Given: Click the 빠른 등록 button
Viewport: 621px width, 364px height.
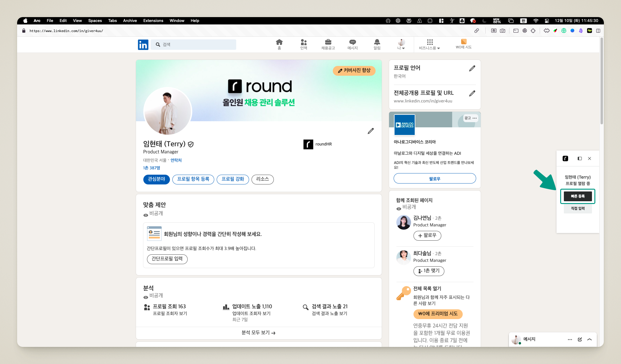Looking at the screenshot, I should [x=578, y=196].
